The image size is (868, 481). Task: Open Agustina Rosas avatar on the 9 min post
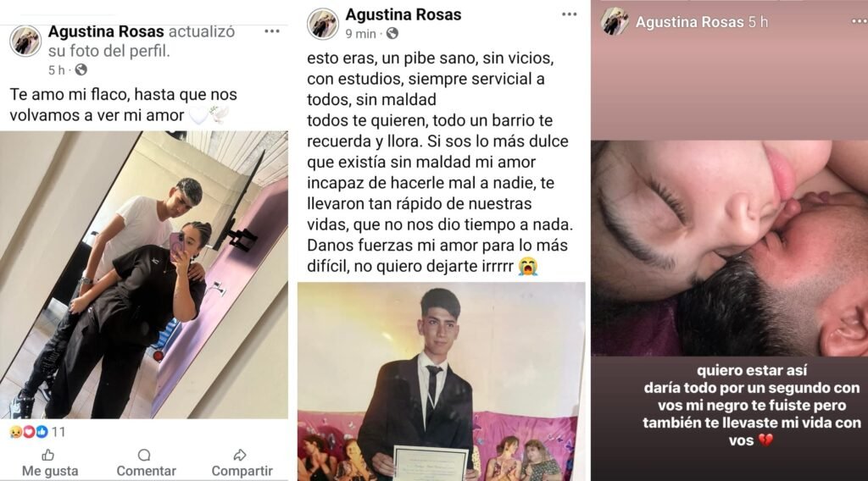tap(323, 24)
